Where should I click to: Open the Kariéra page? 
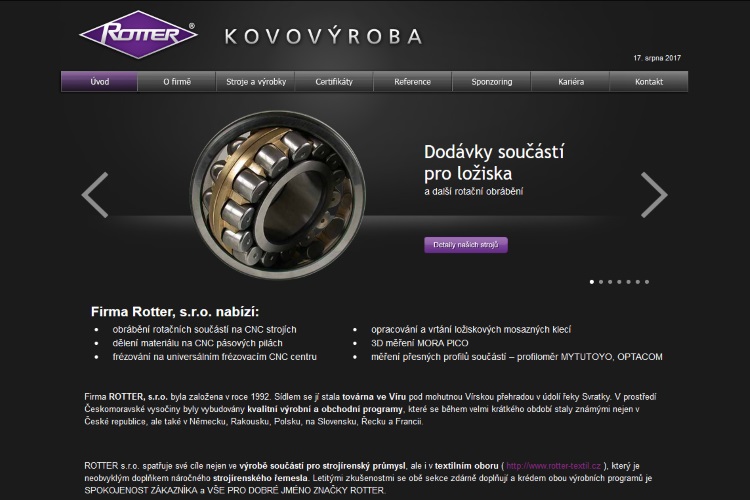(571, 81)
